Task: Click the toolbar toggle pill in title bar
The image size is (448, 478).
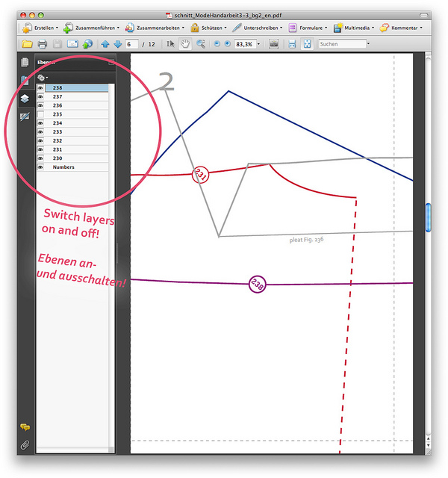Action: [x=423, y=15]
